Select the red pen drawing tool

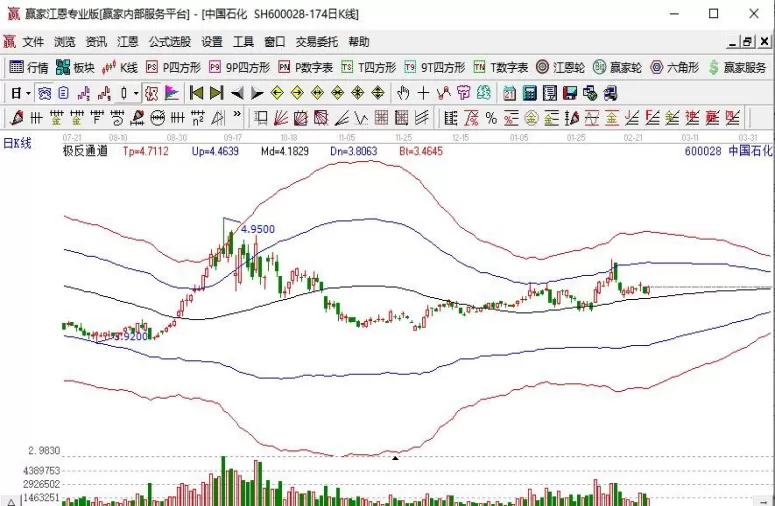click(x=16, y=118)
